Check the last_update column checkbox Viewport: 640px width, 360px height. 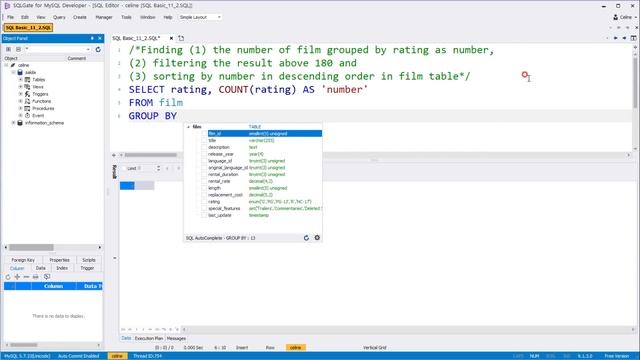pos(204,215)
